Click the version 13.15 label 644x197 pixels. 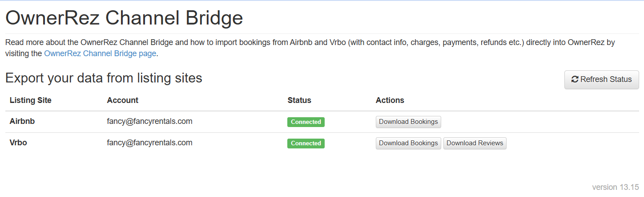pos(616,187)
